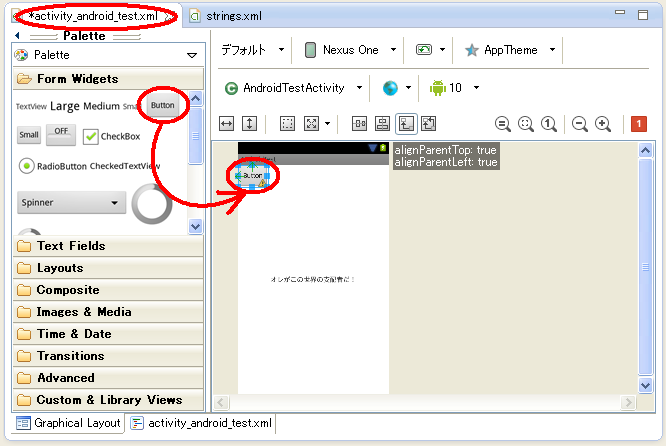This screenshot has height=446, width=666.
Task: Expand the Text Fields palette category
Action: 70,246
